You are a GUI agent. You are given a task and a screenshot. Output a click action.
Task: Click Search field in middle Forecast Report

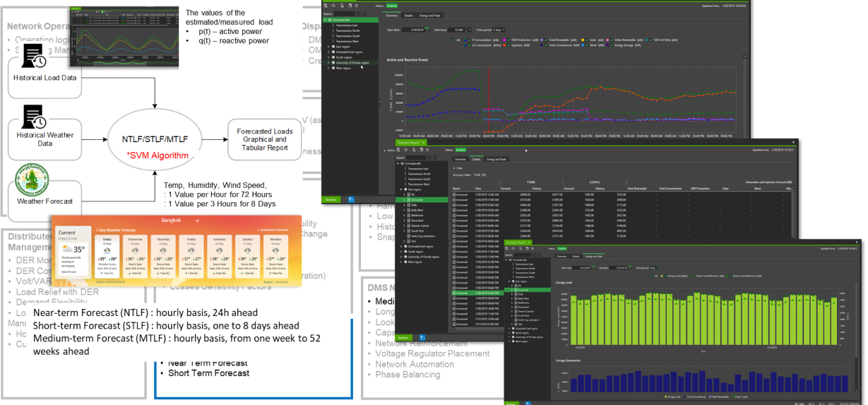pyautogui.click(x=416, y=158)
